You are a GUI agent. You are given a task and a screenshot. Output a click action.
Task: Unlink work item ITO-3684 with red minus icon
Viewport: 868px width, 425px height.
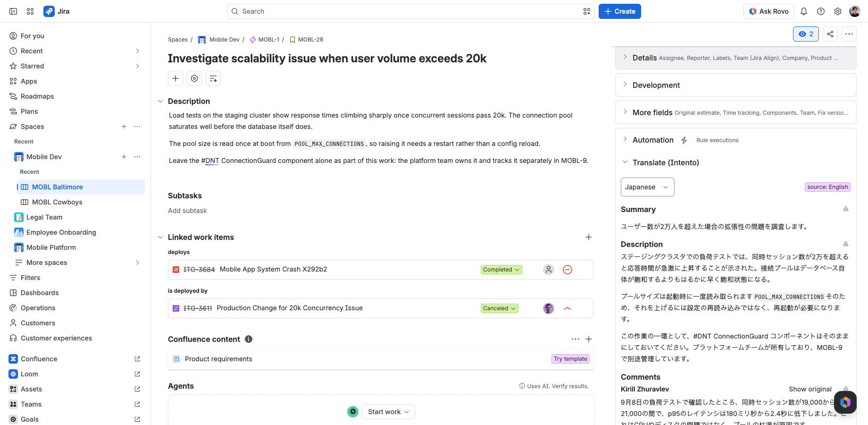point(568,270)
